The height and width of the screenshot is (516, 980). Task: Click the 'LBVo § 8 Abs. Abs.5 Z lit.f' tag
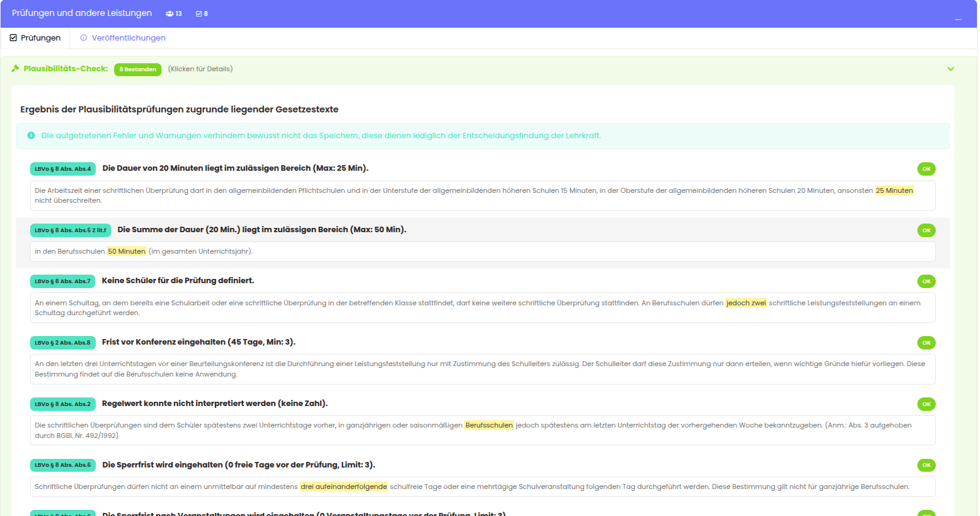click(x=70, y=230)
